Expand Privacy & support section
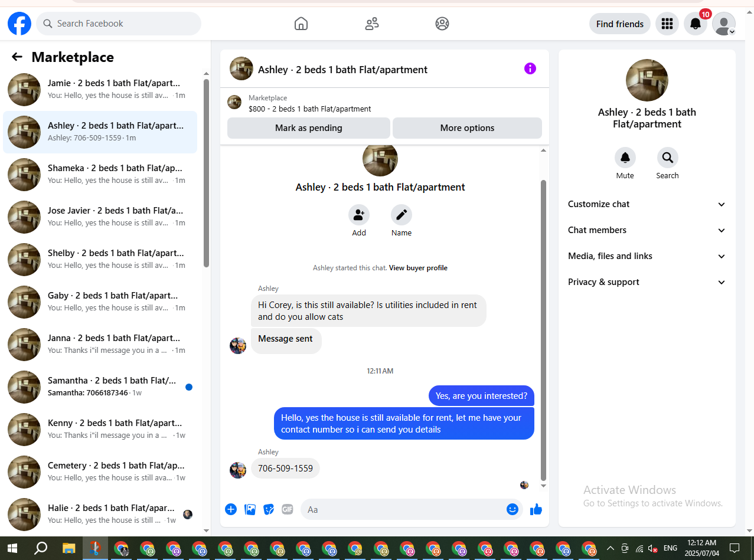Image resolution: width=754 pixels, height=560 pixels. click(647, 282)
